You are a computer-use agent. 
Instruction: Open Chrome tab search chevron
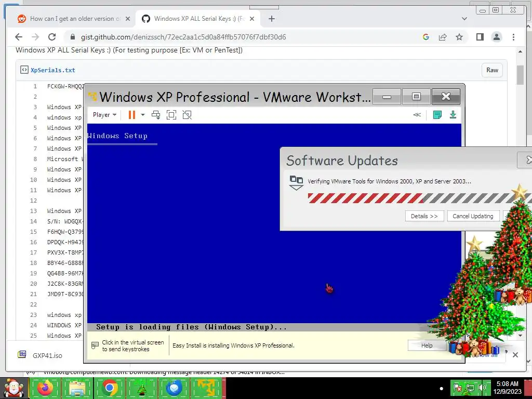pyautogui.click(x=464, y=19)
